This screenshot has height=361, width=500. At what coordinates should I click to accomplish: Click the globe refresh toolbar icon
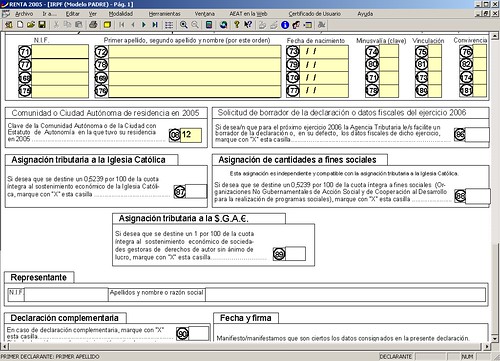coord(224,25)
